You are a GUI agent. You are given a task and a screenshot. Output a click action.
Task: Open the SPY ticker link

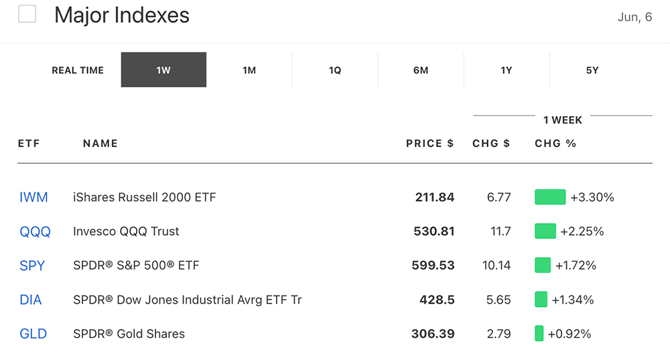click(x=32, y=266)
